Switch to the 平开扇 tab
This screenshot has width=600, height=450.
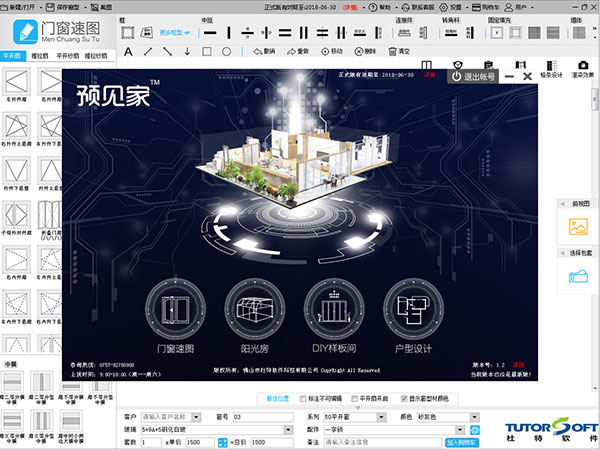12,56
